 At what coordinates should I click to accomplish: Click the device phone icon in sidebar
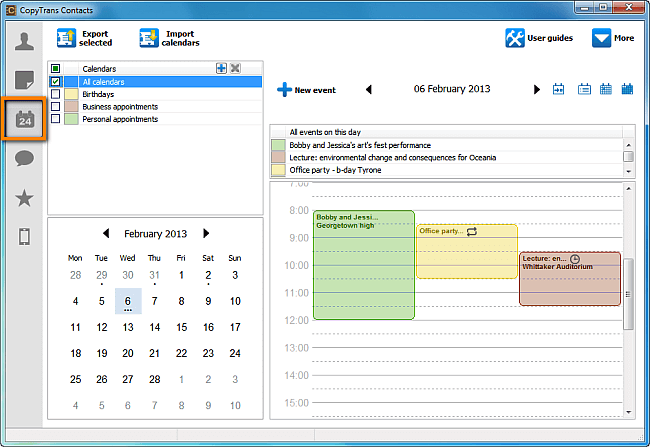click(24, 237)
